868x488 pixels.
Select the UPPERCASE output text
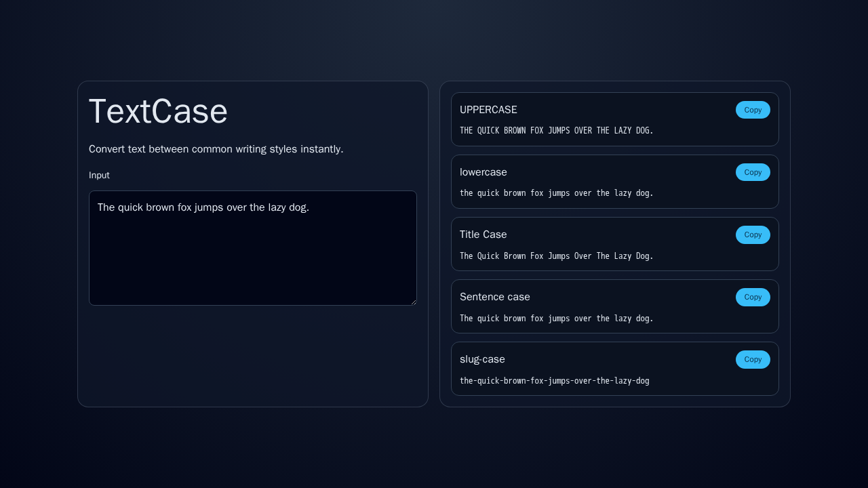point(556,130)
